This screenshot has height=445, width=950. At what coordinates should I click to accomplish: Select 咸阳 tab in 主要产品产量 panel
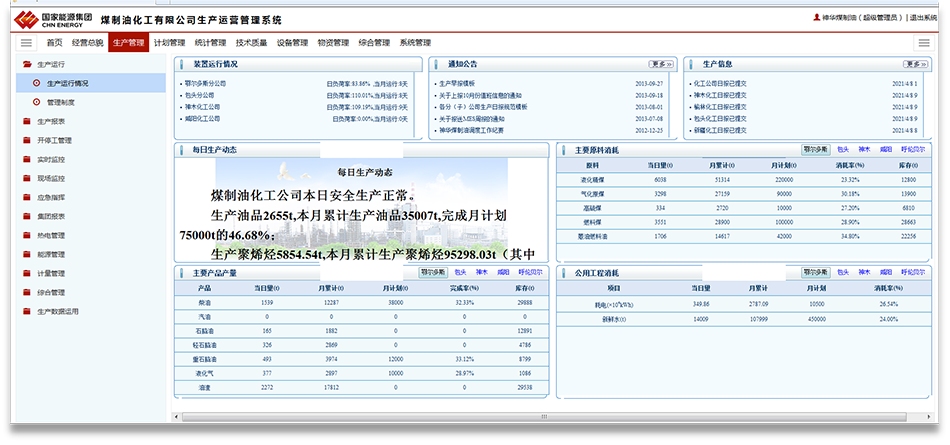pyautogui.click(x=503, y=273)
